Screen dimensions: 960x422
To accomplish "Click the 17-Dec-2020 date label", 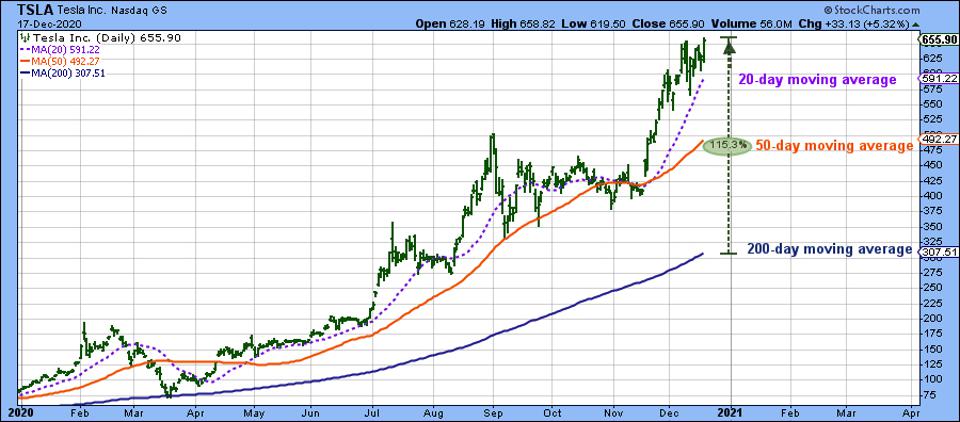I will pyautogui.click(x=28, y=23).
